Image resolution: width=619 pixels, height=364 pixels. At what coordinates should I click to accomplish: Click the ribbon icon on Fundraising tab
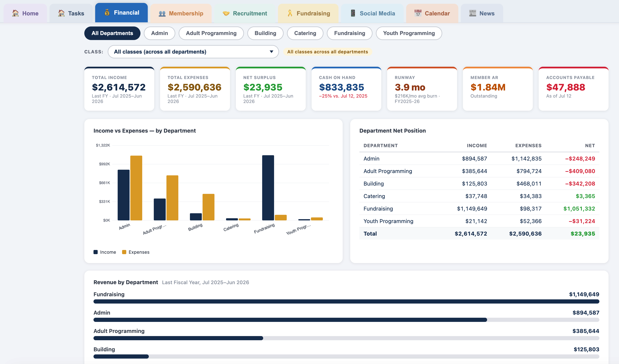[290, 13]
